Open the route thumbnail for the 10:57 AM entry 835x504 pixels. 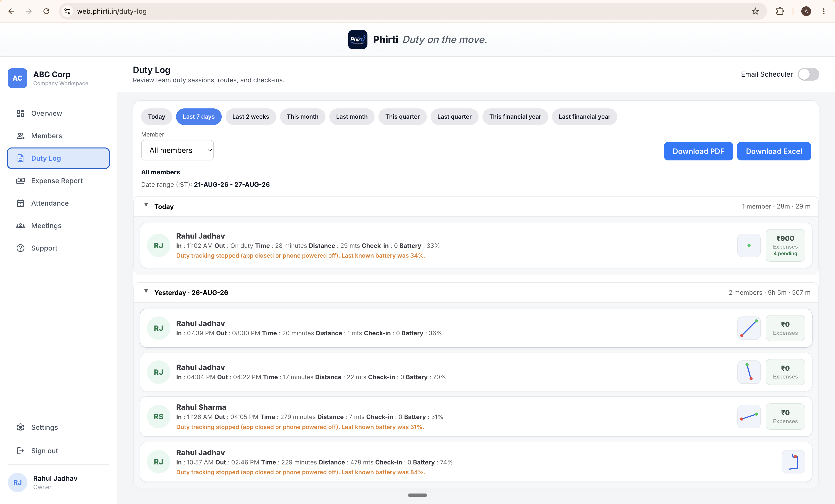click(x=793, y=462)
